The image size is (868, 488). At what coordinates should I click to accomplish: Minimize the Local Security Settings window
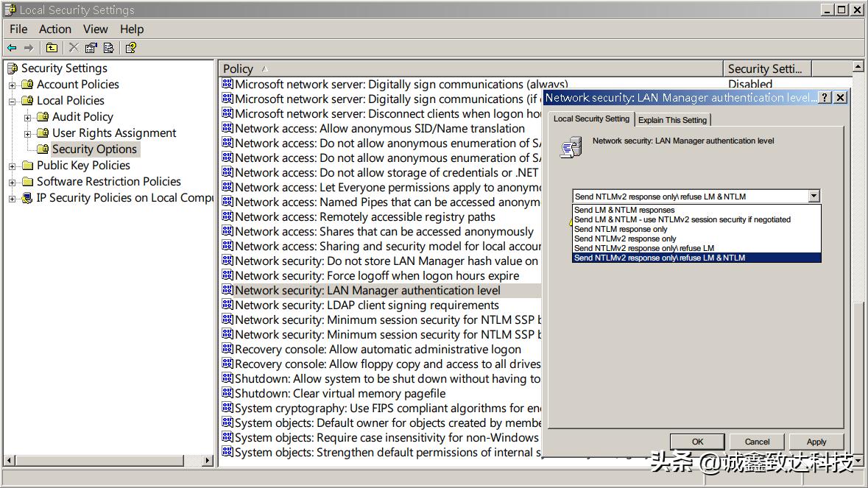[827, 10]
